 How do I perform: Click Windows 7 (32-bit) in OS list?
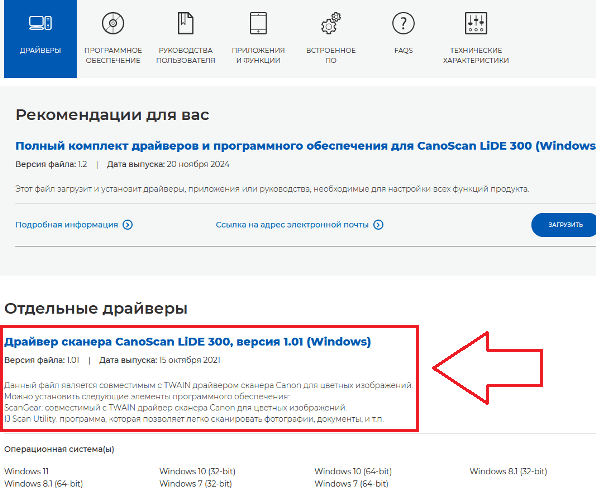(195, 484)
